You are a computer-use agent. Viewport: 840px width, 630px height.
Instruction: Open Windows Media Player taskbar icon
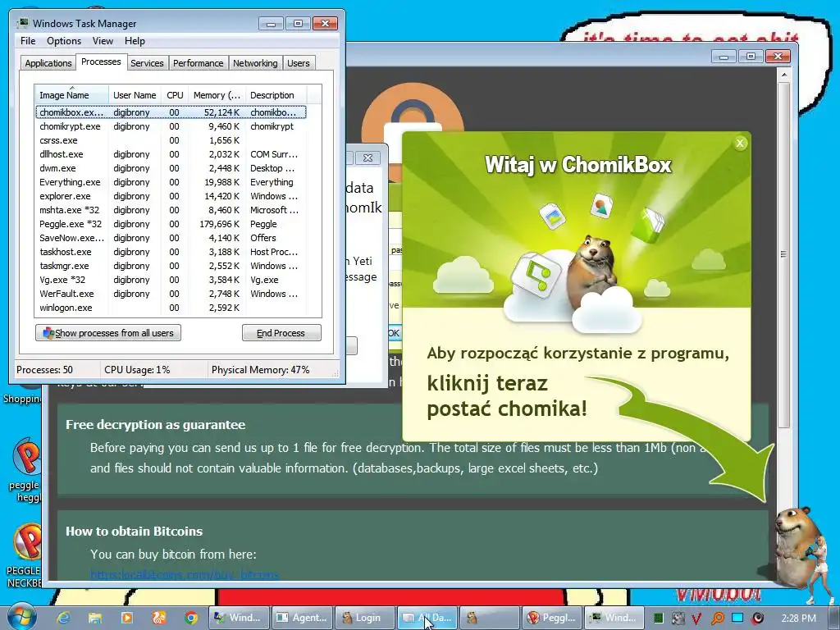tap(127, 618)
